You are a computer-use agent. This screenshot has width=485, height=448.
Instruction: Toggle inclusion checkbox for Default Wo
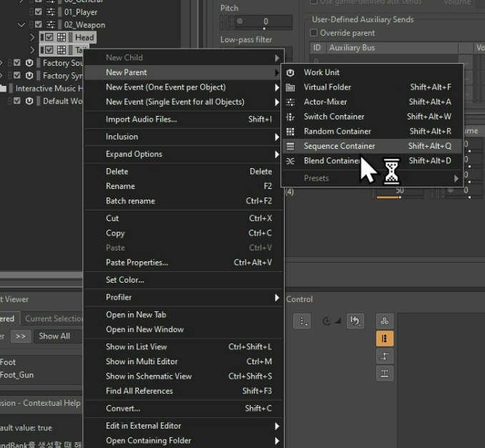click(17, 101)
